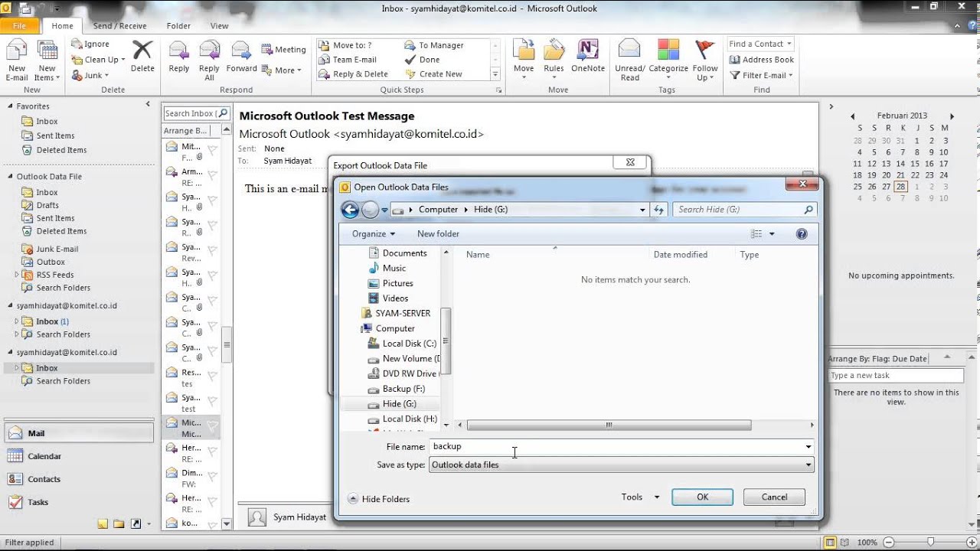Expand the RSS Feeds folder
Image resolution: width=980 pixels, height=551 pixels.
click(x=17, y=275)
